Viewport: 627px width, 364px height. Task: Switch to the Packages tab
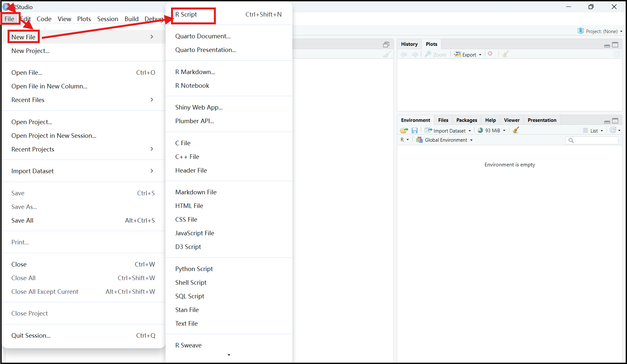point(466,120)
